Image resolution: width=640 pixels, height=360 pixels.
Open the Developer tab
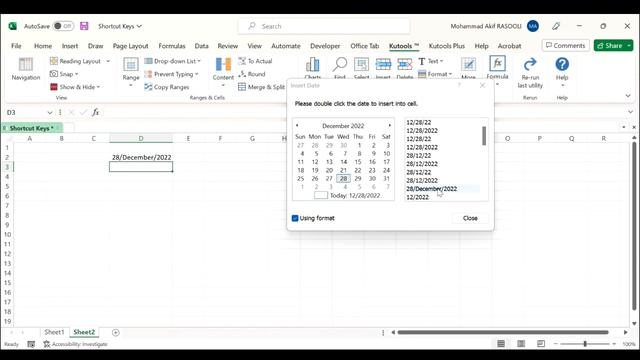(x=325, y=46)
